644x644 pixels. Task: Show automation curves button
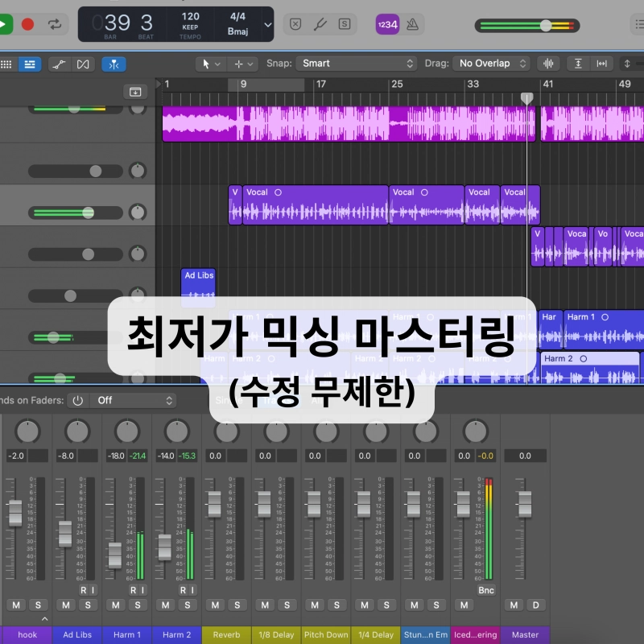point(59,64)
